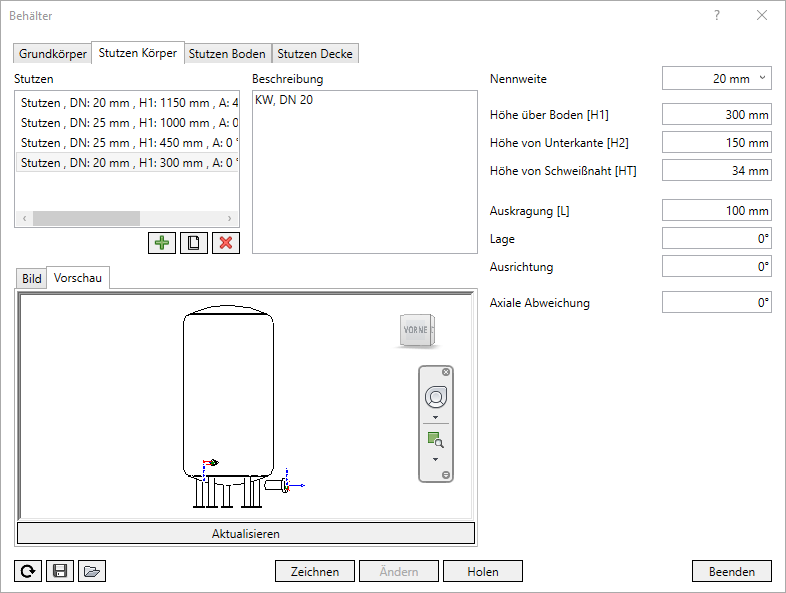786x593 pixels.
Task: Activate the zoom window tool in the navigation bar
Action: pyautogui.click(x=436, y=440)
